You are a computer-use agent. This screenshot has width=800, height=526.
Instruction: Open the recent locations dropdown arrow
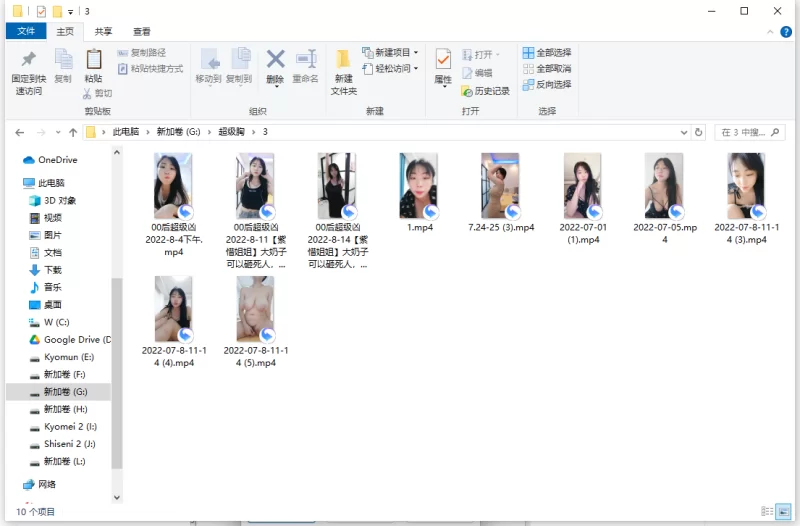tap(58, 133)
